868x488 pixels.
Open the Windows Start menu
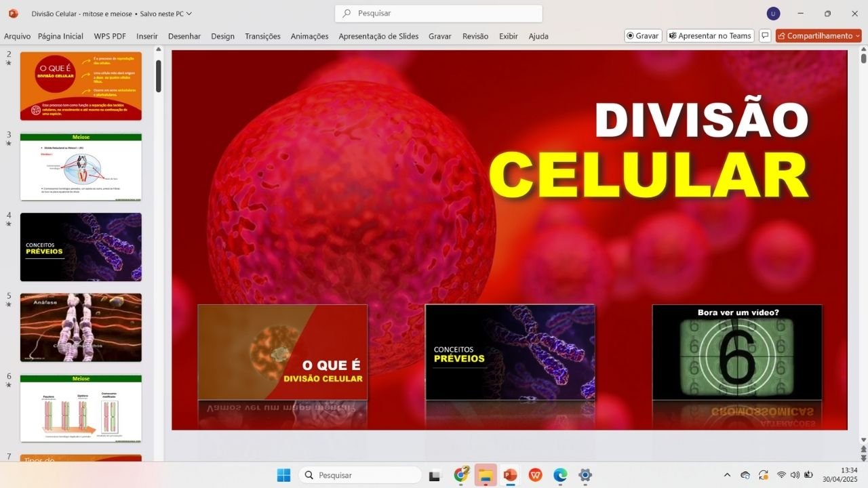283,475
